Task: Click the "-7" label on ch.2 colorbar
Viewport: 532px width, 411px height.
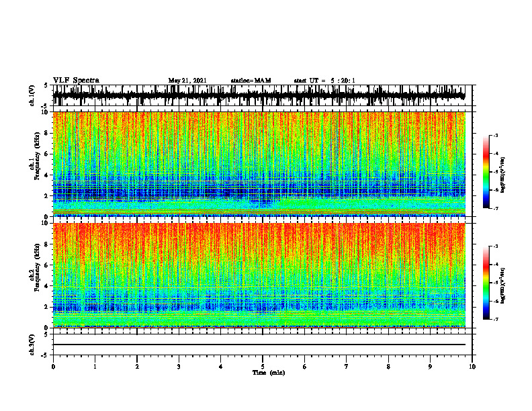Action: (x=496, y=320)
